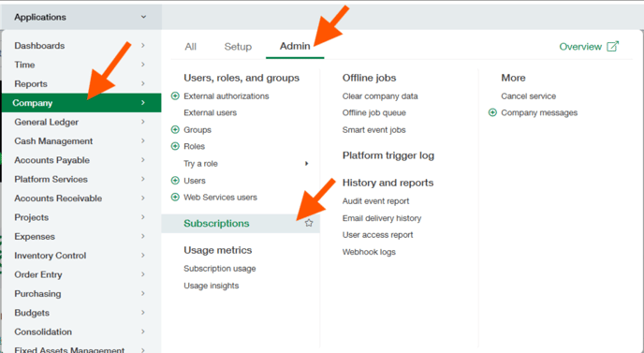This screenshot has height=353, width=644.
Task: Open Usage insights link
Action: (x=212, y=286)
